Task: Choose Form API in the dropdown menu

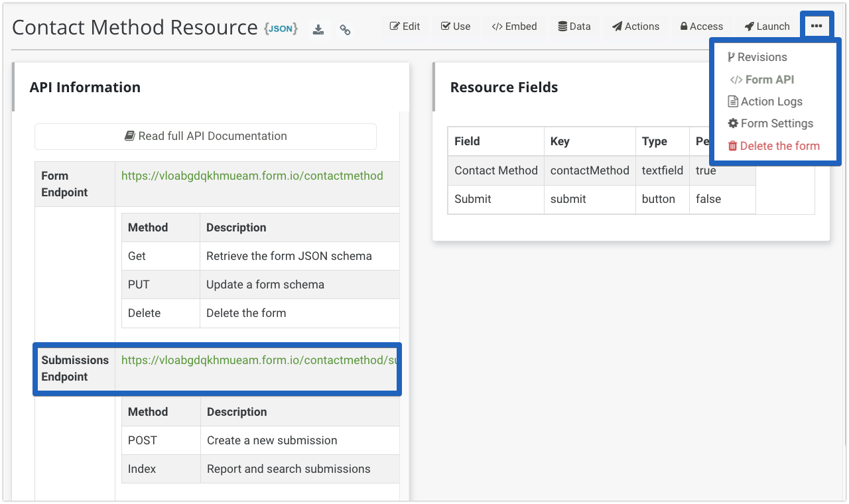Action: 762,80
